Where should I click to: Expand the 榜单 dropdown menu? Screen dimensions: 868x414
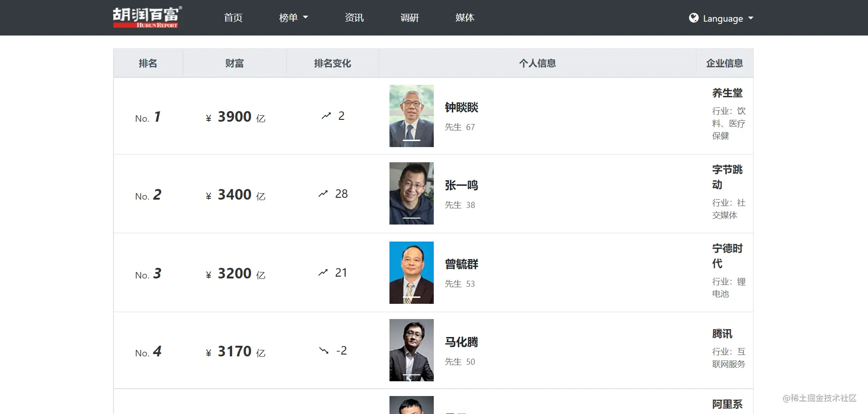[x=293, y=18]
